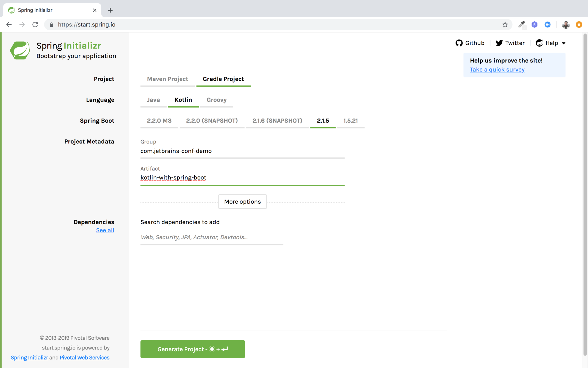Focus the dependencies search field
Image resolution: width=588 pixels, height=368 pixels.
click(x=212, y=237)
